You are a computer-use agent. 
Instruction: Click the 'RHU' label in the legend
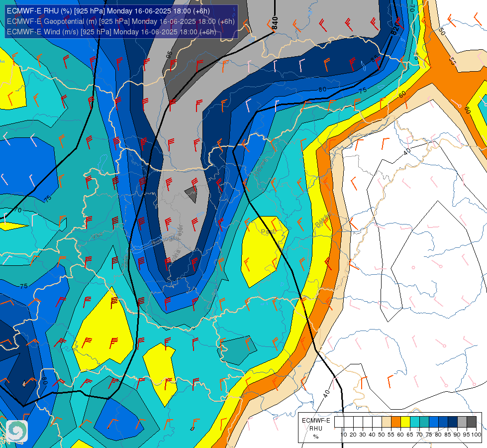click(x=316, y=429)
